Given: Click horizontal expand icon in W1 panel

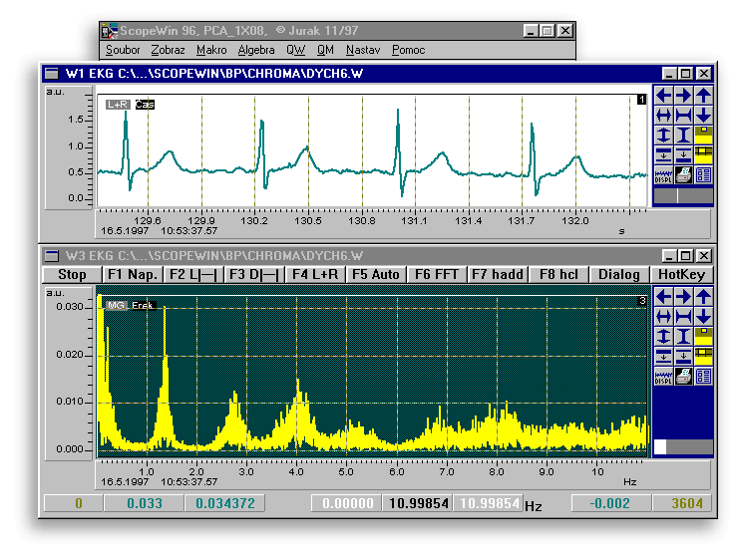Looking at the screenshot, I should [683, 116].
